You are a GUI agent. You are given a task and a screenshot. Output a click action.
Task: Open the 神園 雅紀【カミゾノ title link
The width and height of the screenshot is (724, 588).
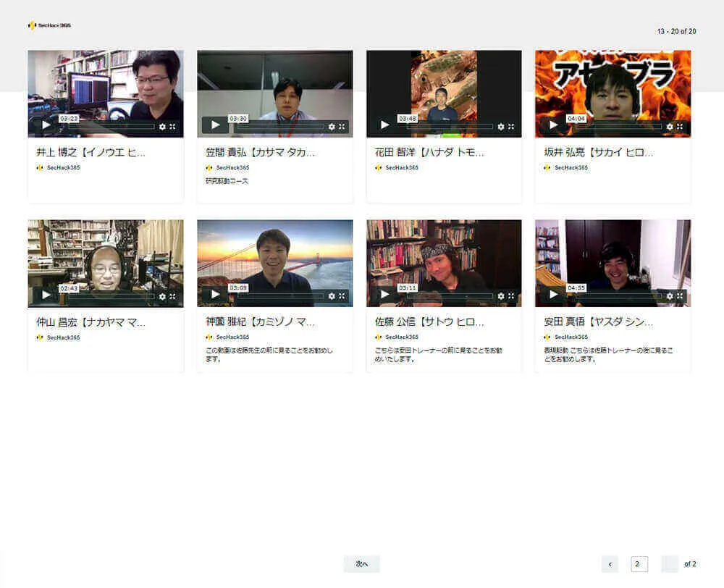pos(261,322)
